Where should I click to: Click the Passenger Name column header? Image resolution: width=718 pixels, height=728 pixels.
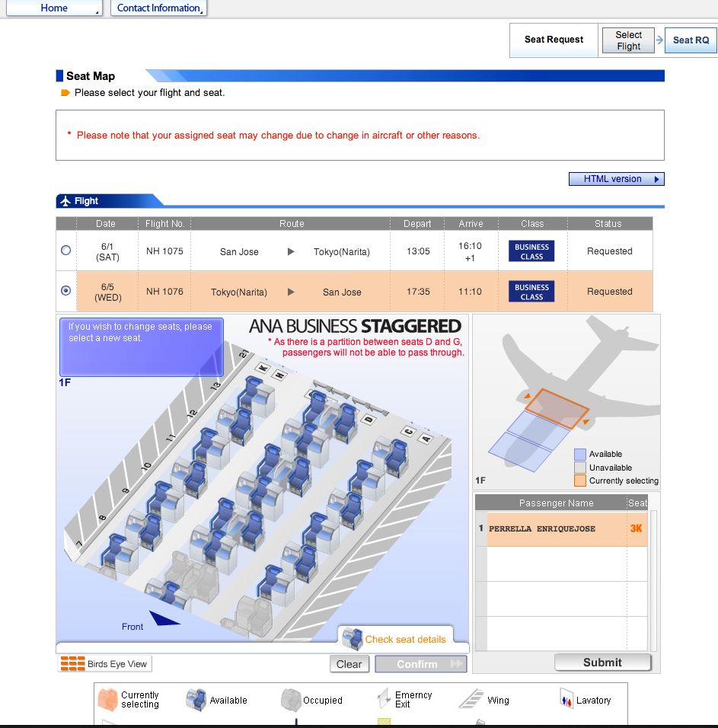556,503
